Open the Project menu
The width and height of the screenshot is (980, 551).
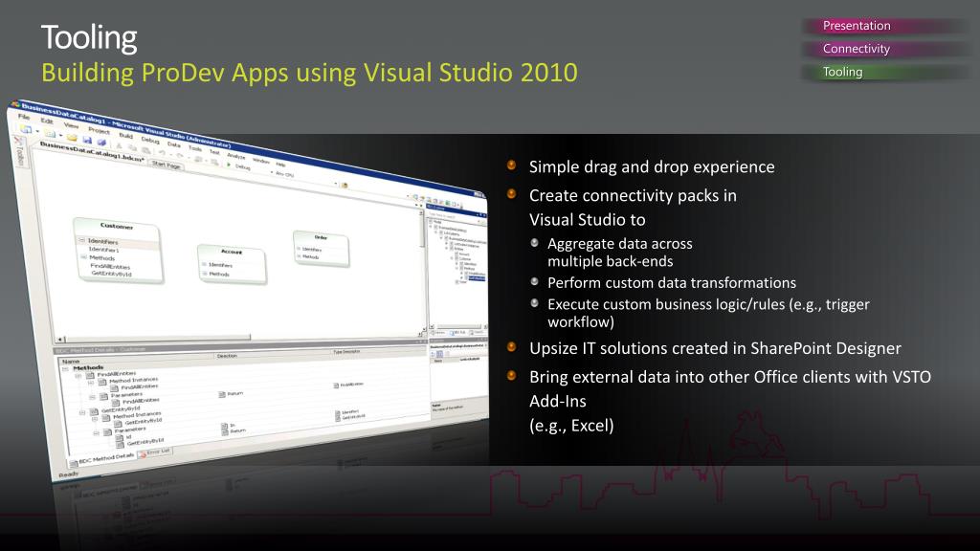[99, 131]
